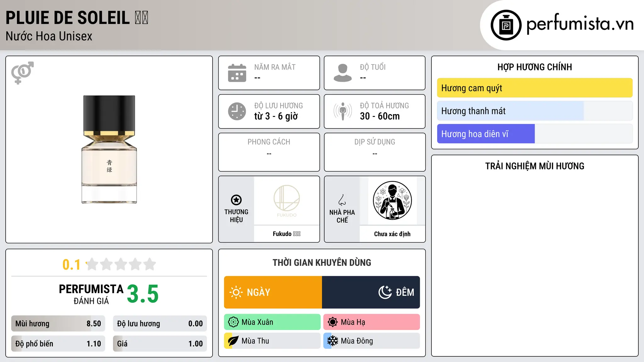Click the Trải nghiệm mùi hương heading

point(535,166)
